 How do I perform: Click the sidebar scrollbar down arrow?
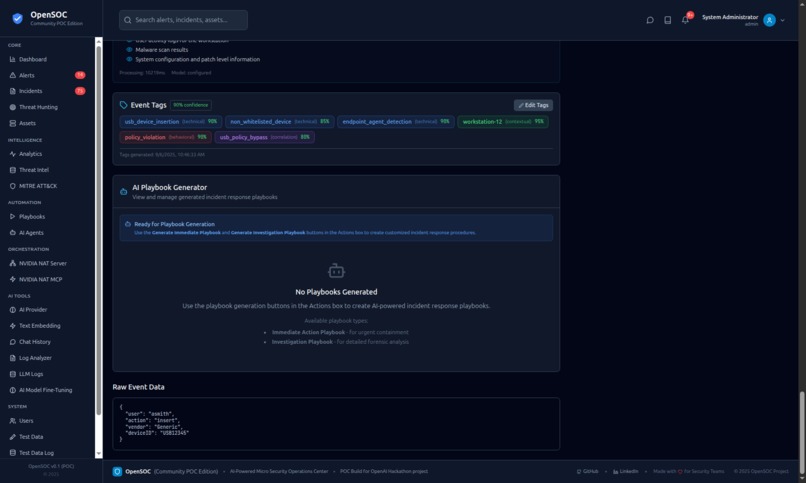pos(99,454)
